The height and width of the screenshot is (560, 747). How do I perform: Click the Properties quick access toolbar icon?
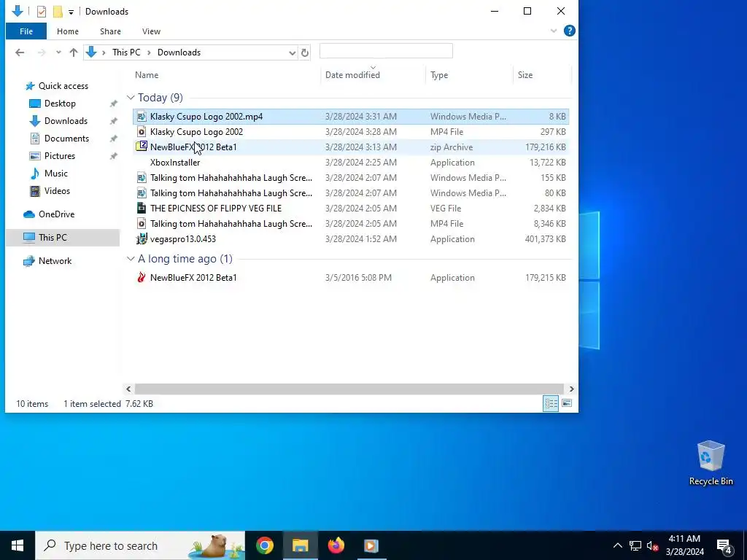(42, 12)
